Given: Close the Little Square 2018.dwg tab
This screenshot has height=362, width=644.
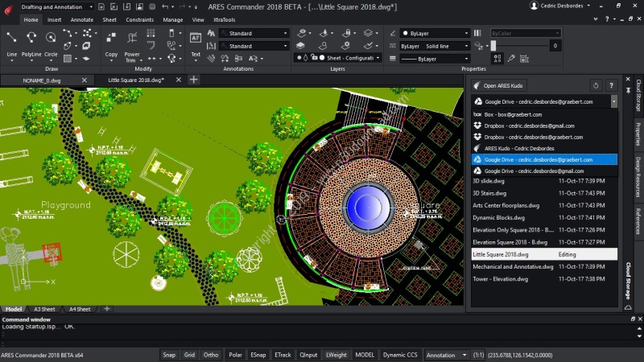Looking at the screenshot, I should tap(178, 80).
